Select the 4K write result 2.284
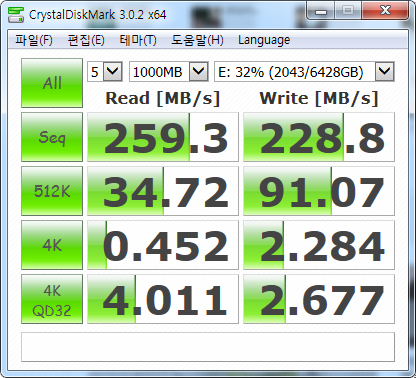Viewport: 416px width, 378px height. 319,245
